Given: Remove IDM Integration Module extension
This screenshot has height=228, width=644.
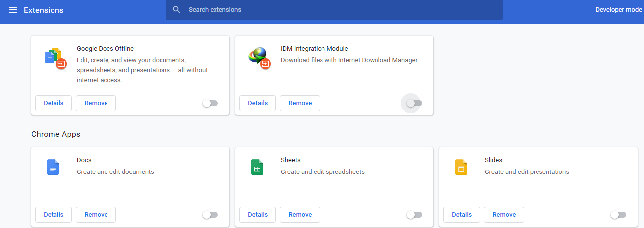Looking at the screenshot, I should pyautogui.click(x=300, y=103).
